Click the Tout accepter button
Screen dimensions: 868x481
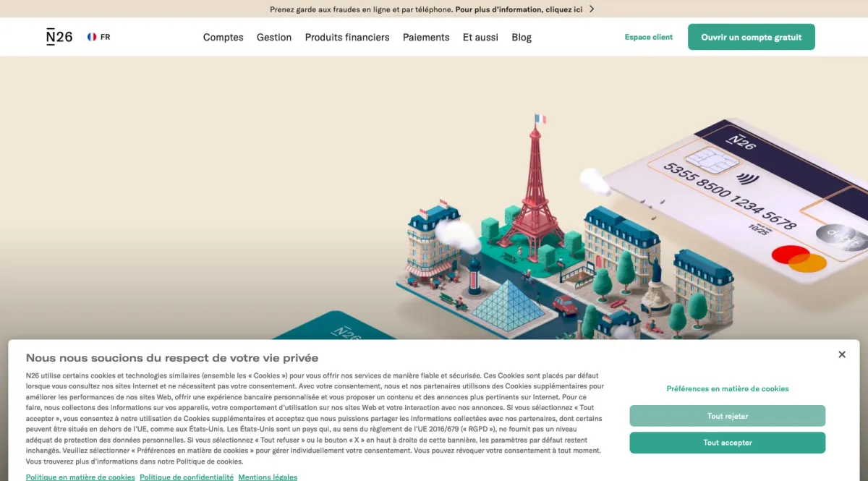[728, 443]
